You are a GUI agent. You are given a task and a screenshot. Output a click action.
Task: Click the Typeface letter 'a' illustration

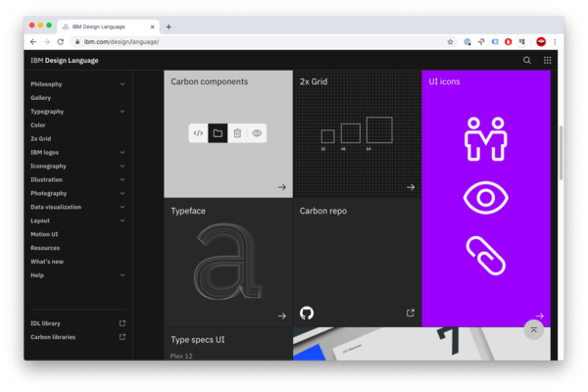227,262
